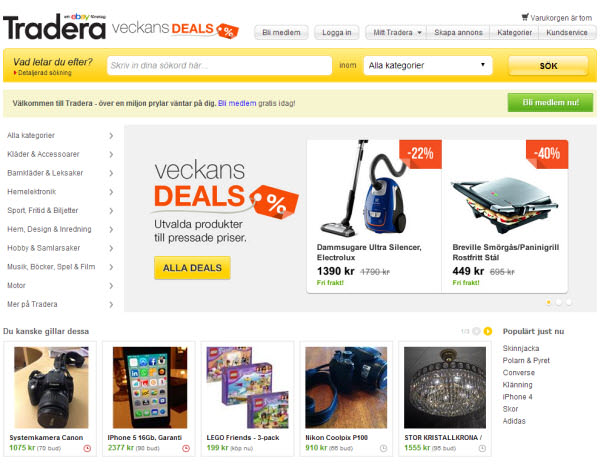
Task: Click the green Bli medlem nu! button
Action: [550, 103]
